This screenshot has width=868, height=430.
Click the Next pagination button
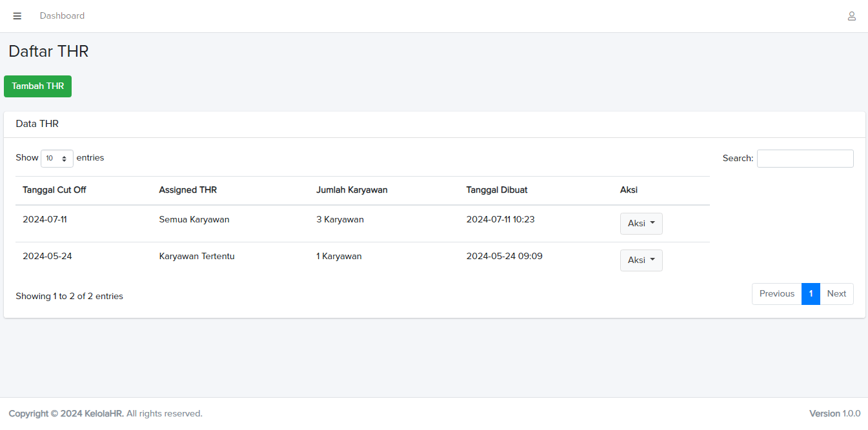836,294
